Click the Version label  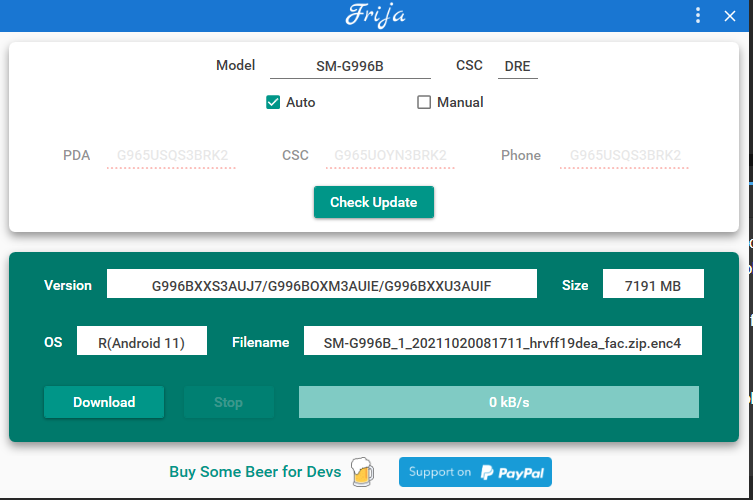click(x=68, y=285)
